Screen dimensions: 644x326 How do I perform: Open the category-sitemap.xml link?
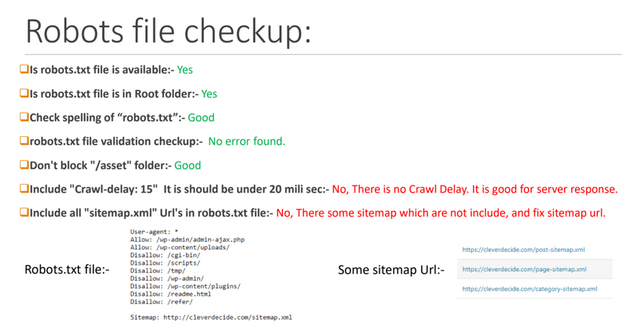pos(529,289)
